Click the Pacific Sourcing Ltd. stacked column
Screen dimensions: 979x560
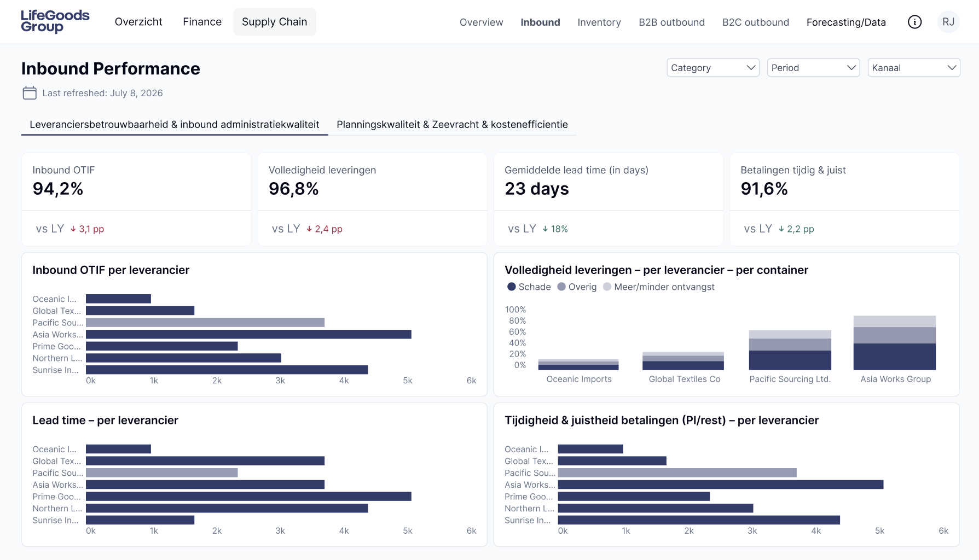790,350
